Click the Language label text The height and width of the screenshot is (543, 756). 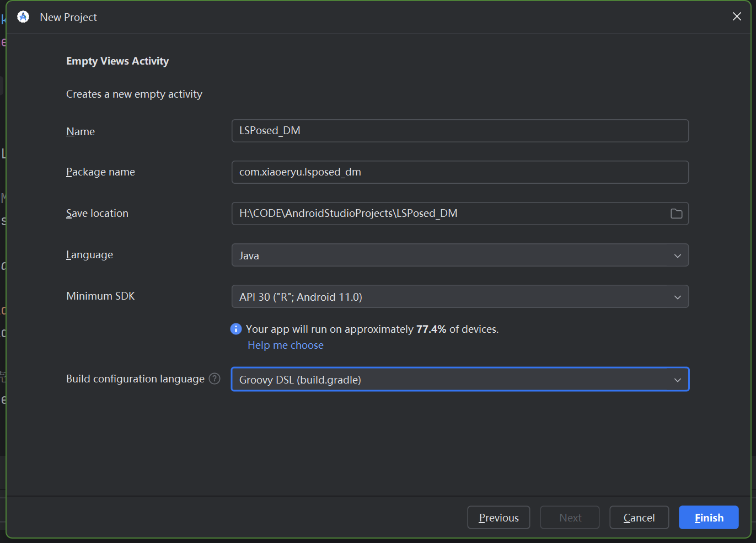(x=89, y=255)
